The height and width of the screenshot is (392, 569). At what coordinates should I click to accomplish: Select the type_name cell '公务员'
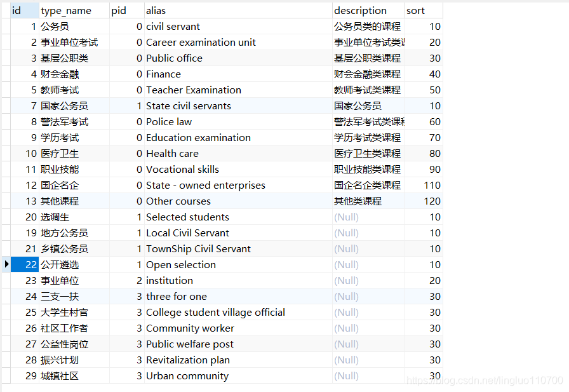[x=74, y=27]
